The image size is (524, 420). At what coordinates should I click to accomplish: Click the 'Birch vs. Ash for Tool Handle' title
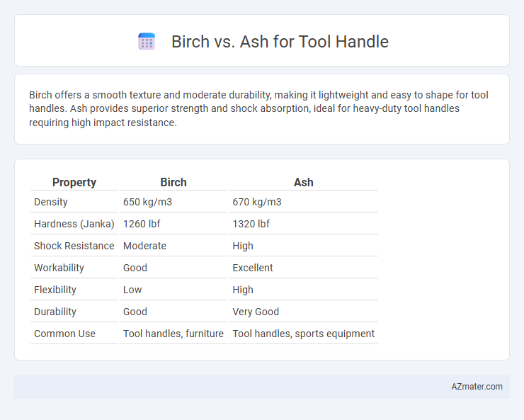pyautogui.click(x=280, y=42)
